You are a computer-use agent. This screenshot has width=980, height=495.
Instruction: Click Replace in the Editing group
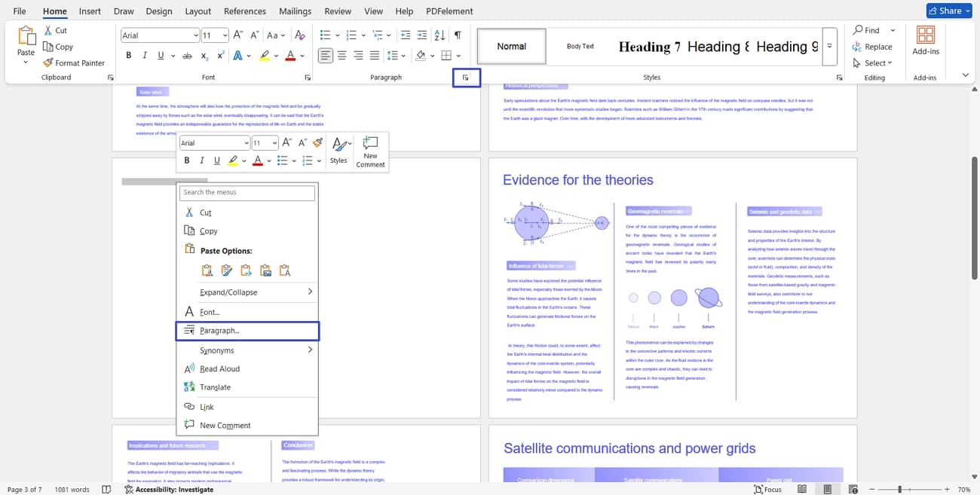873,47
